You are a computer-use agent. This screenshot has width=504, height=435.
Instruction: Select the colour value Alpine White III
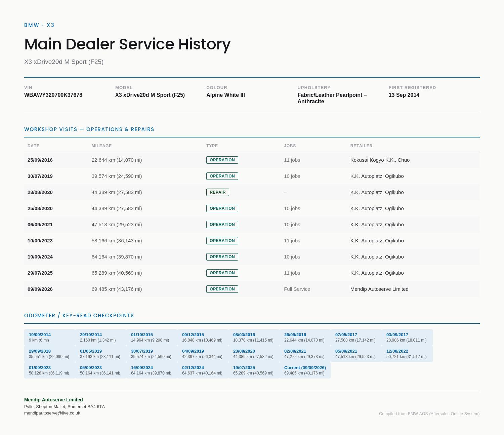[x=225, y=95]
